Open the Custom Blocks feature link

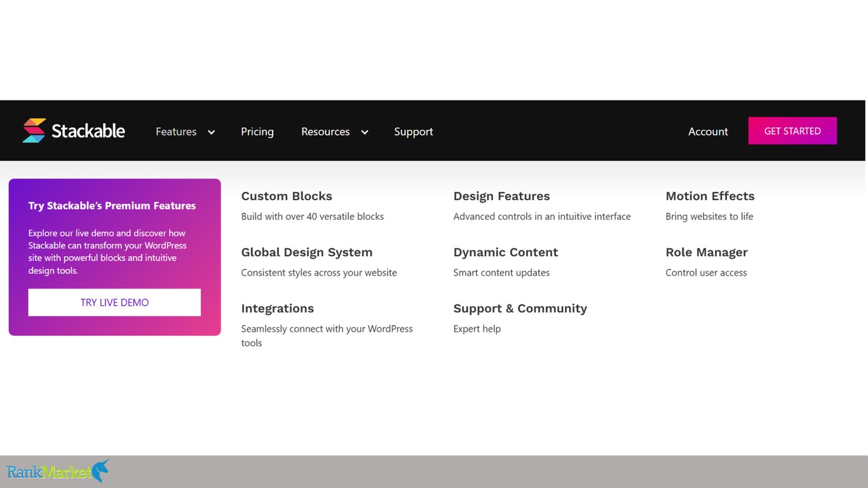click(x=287, y=196)
